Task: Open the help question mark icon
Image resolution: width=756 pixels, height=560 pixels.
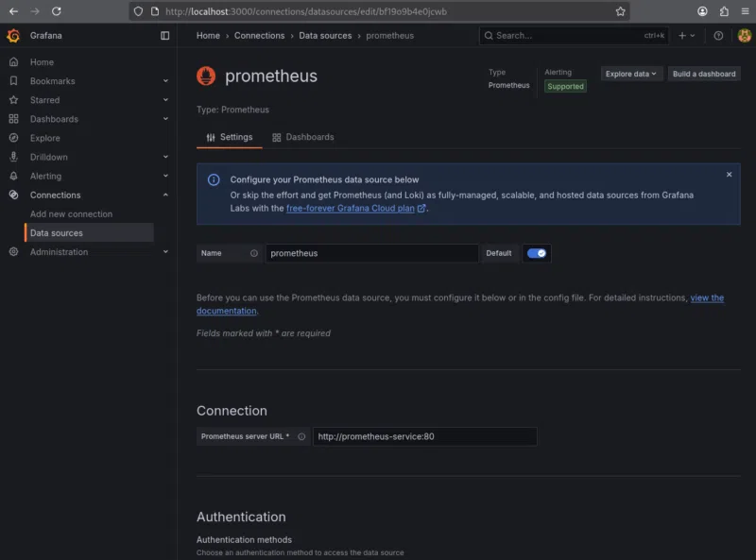Action: coord(718,36)
